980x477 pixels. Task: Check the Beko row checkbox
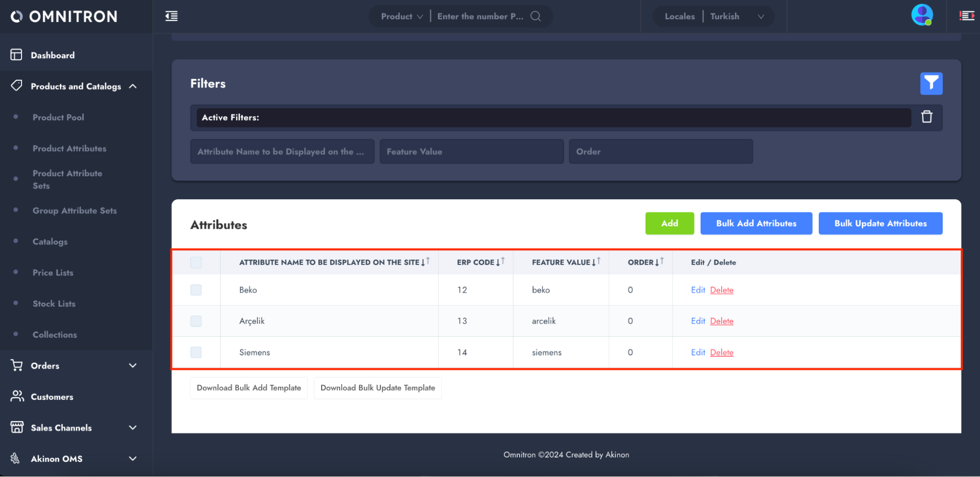(196, 290)
